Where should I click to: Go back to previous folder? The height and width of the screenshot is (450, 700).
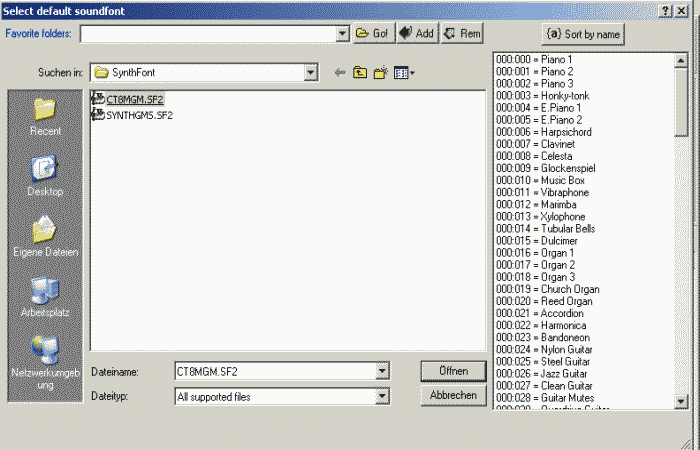pos(340,73)
